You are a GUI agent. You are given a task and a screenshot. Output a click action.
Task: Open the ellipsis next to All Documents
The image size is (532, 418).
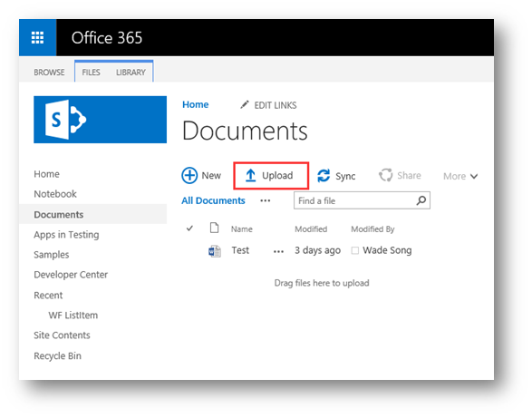(x=266, y=200)
